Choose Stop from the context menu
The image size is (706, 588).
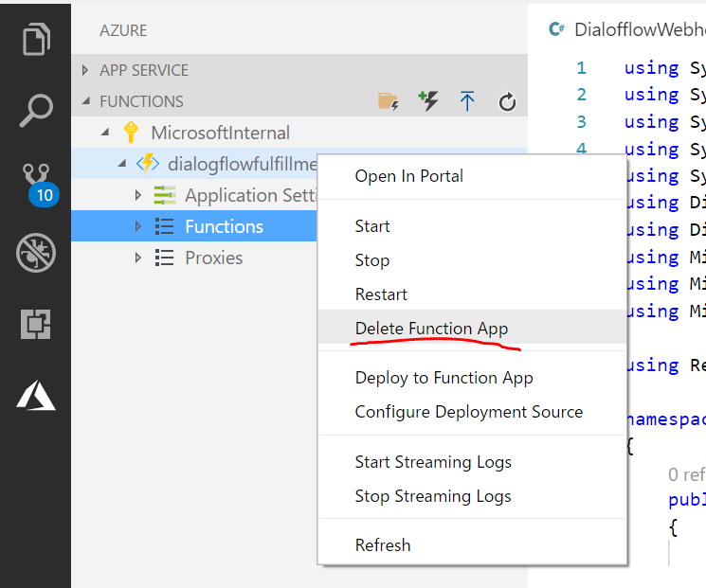point(472,260)
